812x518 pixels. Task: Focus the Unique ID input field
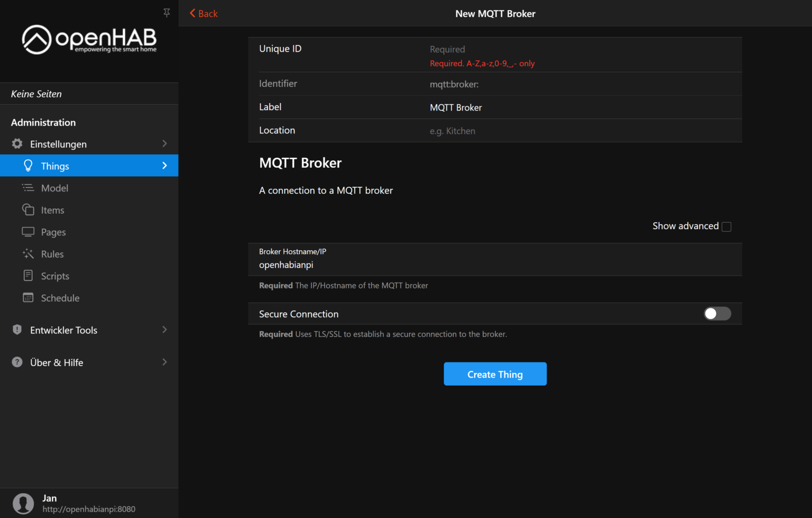coord(529,49)
